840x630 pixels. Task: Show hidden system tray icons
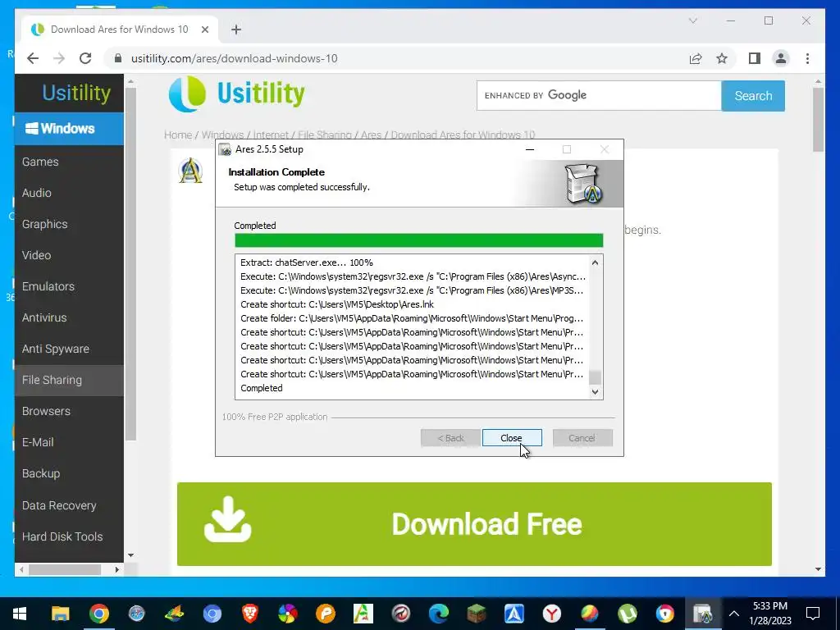coord(734,614)
